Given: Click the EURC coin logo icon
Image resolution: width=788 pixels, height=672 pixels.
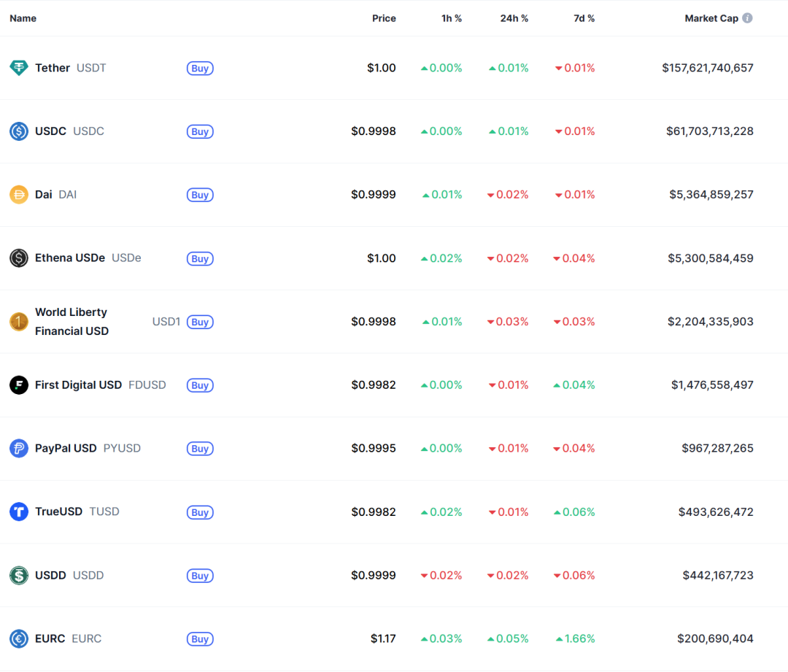Looking at the screenshot, I should [19, 639].
